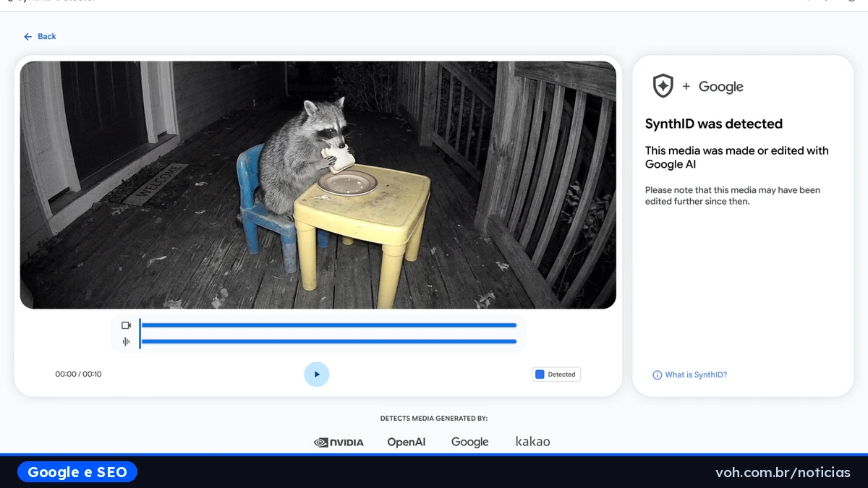The height and width of the screenshot is (488, 868).
Task: Click the audio waveform track icon
Action: coord(126,342)
